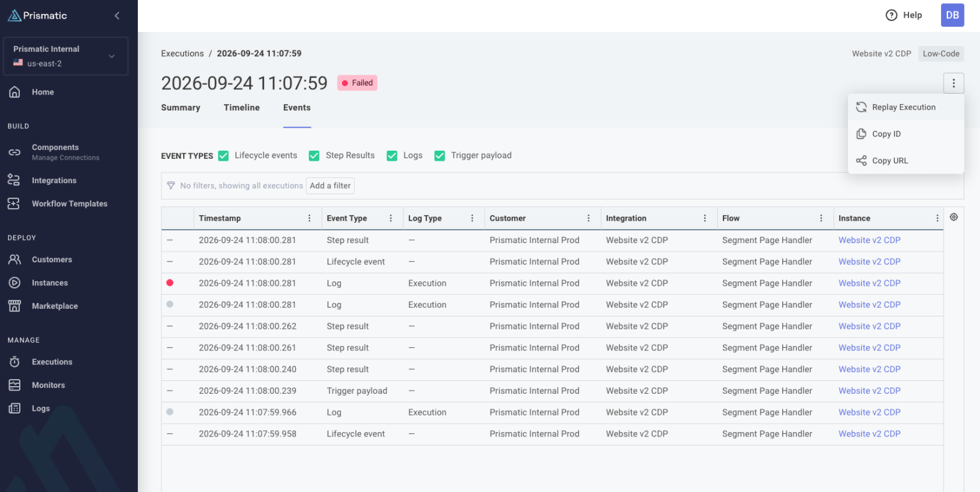This screenshot has height=492, width=980.
Task: Open Website v2 CDP link in Trigger payload row
Action: [x=869, y=391]
